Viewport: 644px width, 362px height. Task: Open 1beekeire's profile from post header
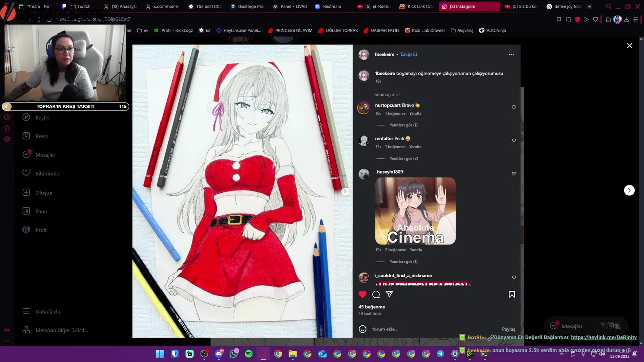click(384, 54)
